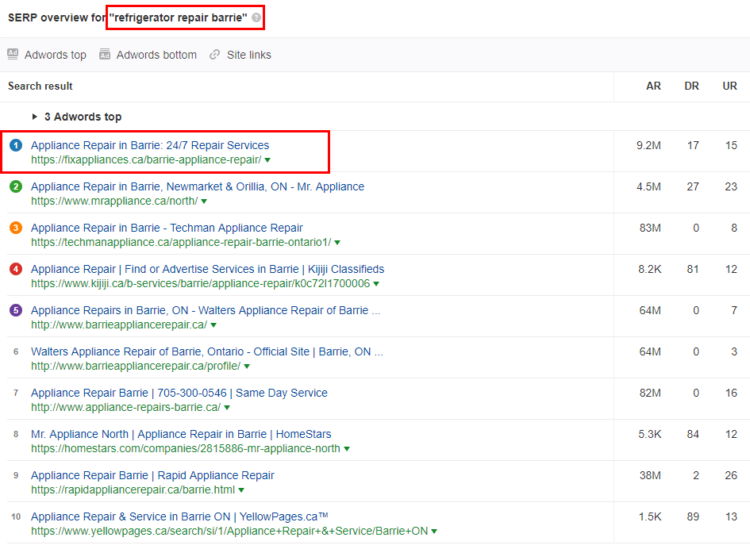Open dropdown next to rapidappliancerepair.ca URL
The width and height of the screenshot is (750, 549).
point(241,490)
